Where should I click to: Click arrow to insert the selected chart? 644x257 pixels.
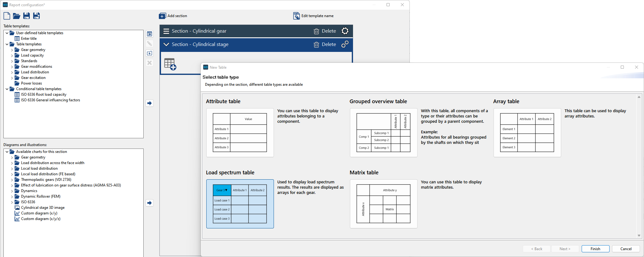(x=150, y=203)
